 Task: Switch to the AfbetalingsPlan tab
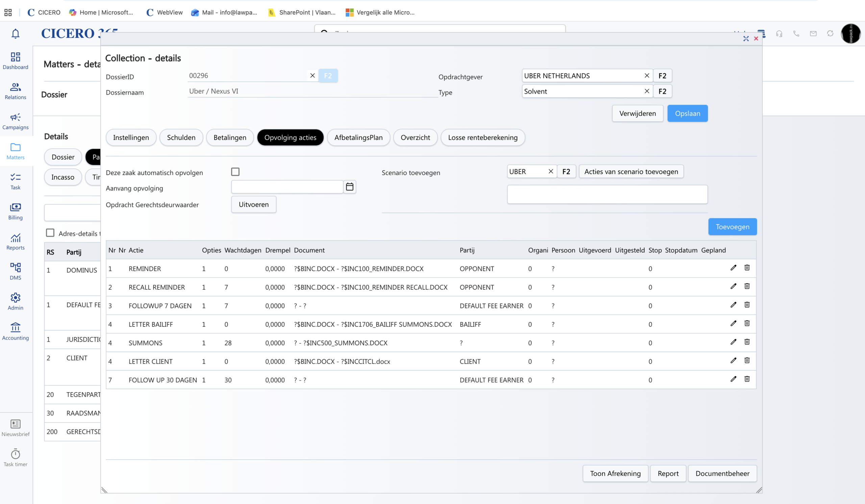tap(358, 137)
